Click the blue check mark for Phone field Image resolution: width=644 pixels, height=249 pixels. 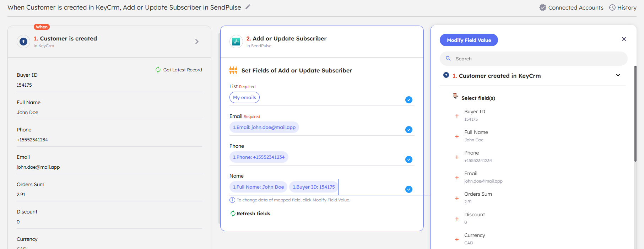[409, 159]
